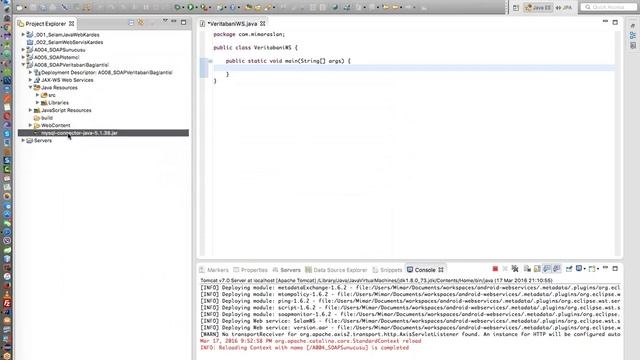Click Open Perspective icon
Screen dimensions: 640x360
(x=516, y=7)
